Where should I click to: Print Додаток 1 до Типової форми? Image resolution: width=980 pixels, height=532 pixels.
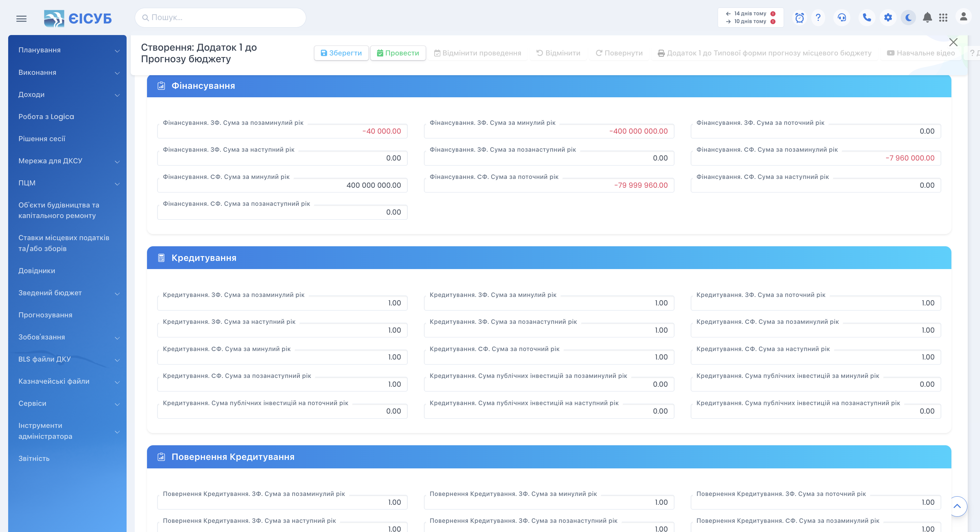(x=764, y=53)
